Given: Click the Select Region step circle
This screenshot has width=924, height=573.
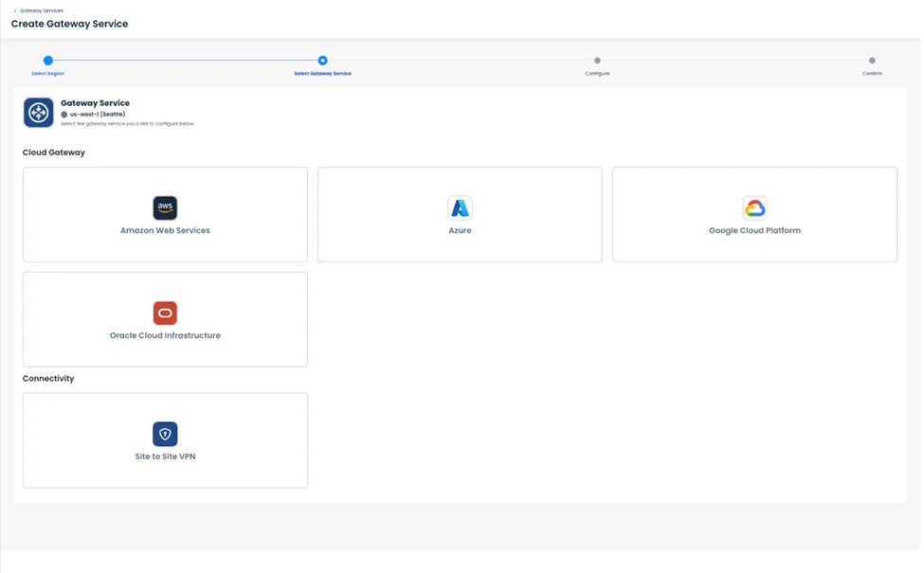Looking at the screenshot, I should pyautogui.click(x=48, y=60).
